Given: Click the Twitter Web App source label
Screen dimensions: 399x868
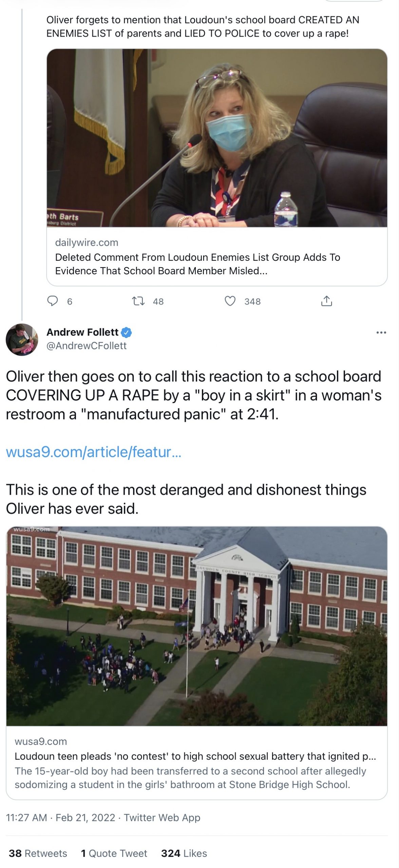Looking at the screenshot, I should 162,817.
